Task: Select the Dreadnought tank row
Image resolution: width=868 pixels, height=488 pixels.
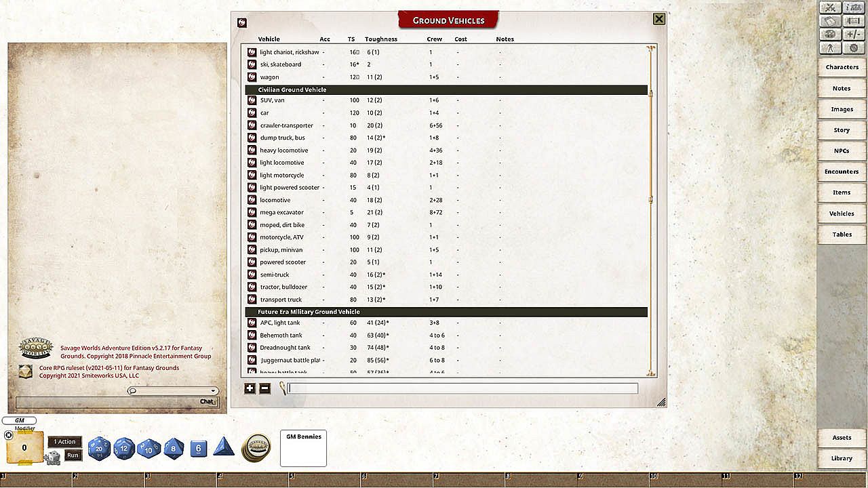Action: 446,348
